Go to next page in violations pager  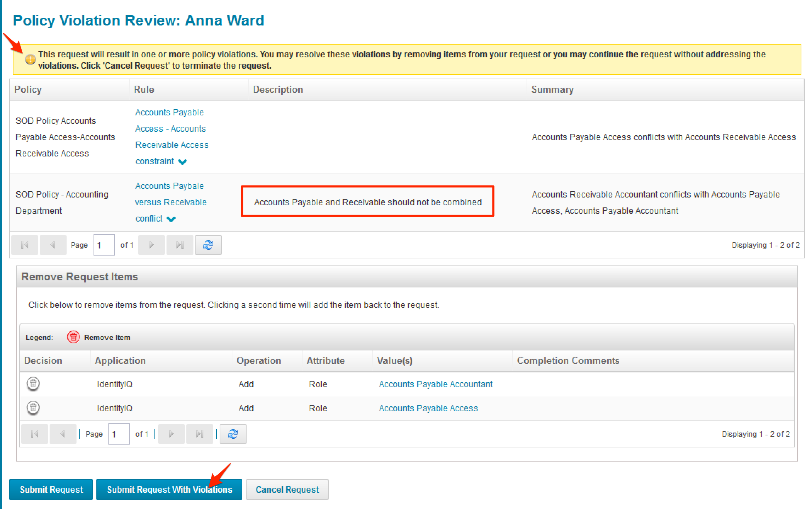coord(152,245)
